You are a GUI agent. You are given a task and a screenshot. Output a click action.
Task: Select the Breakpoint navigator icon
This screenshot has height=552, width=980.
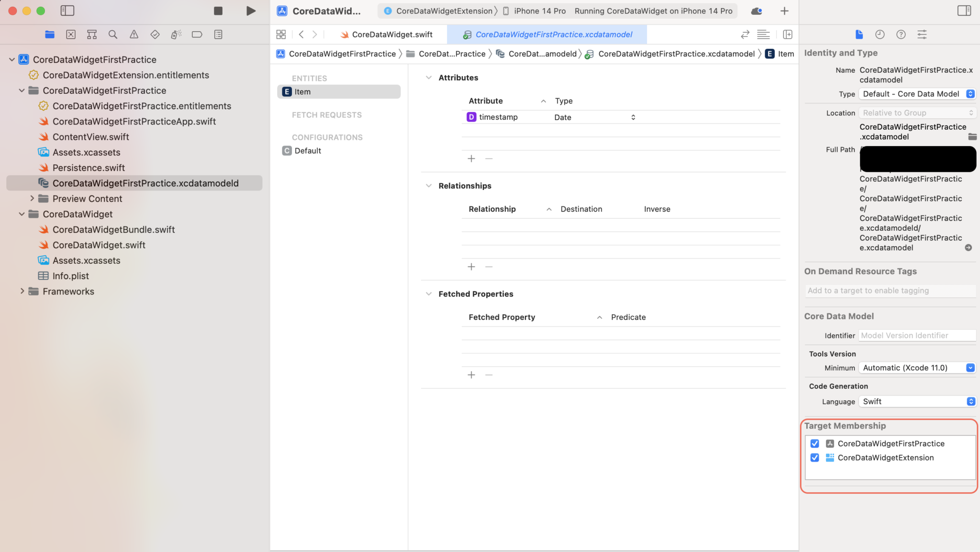tap(197, 34)
